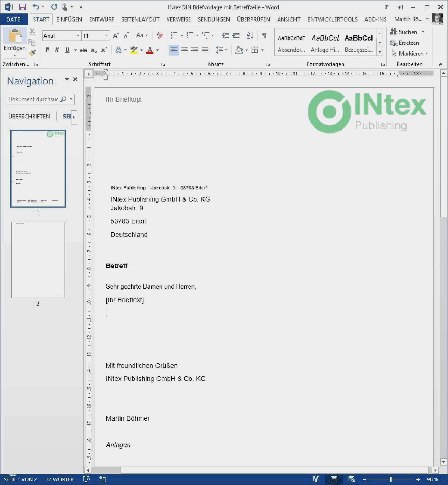
Task: Click the zoom slider handle
Action: (391, 479)
